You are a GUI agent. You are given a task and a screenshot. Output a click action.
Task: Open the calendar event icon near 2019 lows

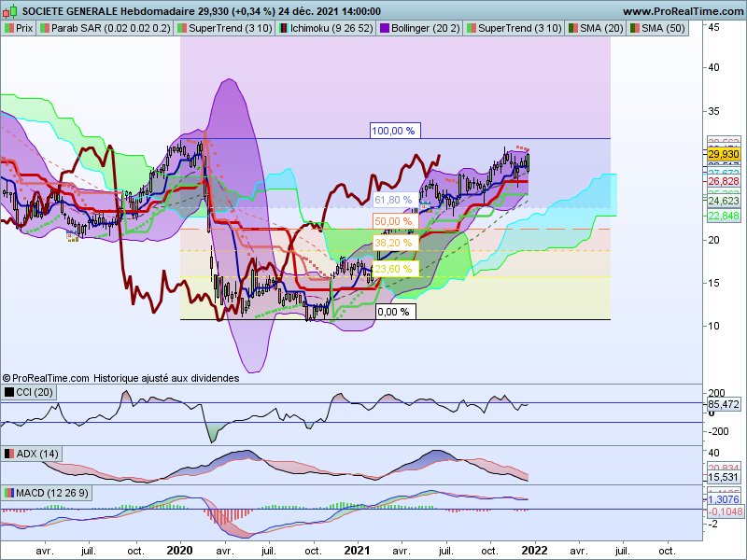click(x=73, y=236)
